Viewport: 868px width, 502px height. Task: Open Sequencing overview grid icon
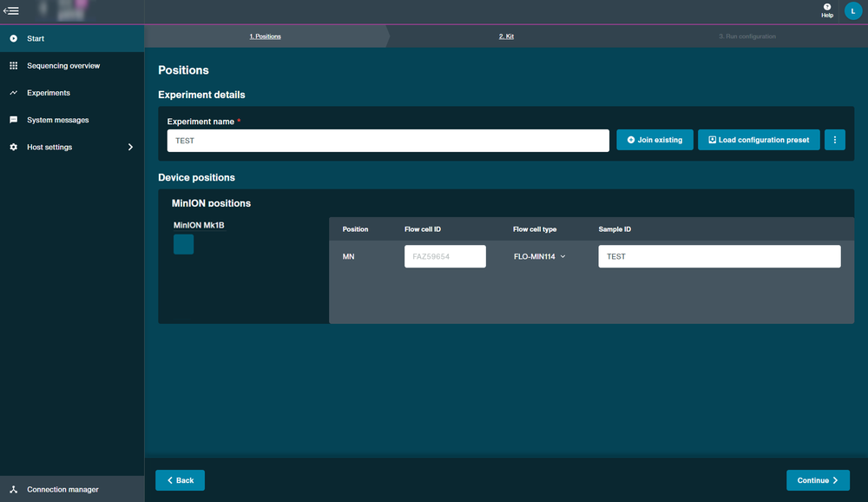tap(13, 65)
